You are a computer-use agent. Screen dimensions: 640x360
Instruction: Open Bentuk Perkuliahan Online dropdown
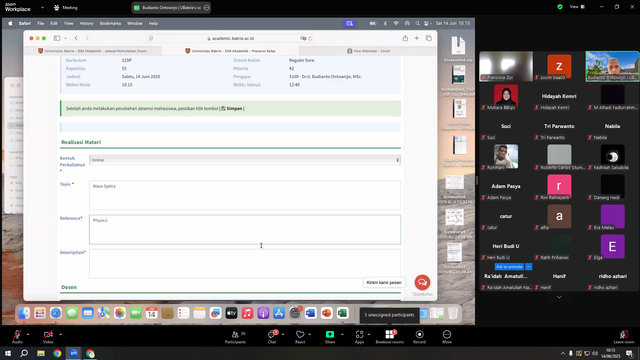tap(244, 160)
